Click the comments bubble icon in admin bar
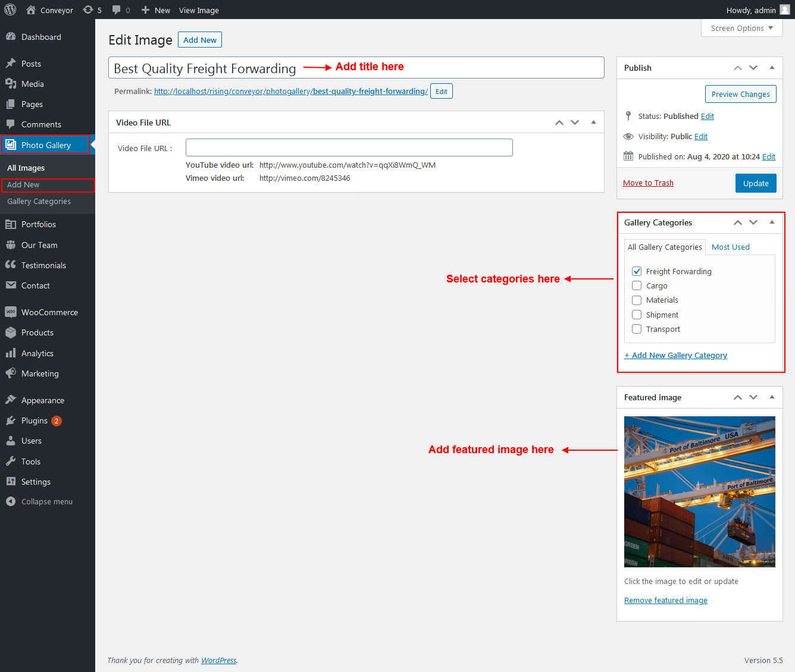795x672 pixels. coord(116,10)
